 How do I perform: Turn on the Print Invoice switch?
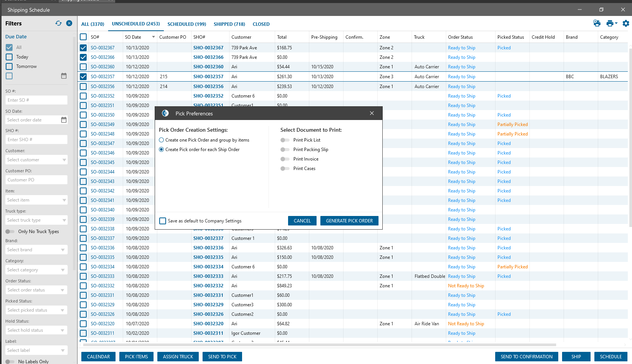pos(285,159)
